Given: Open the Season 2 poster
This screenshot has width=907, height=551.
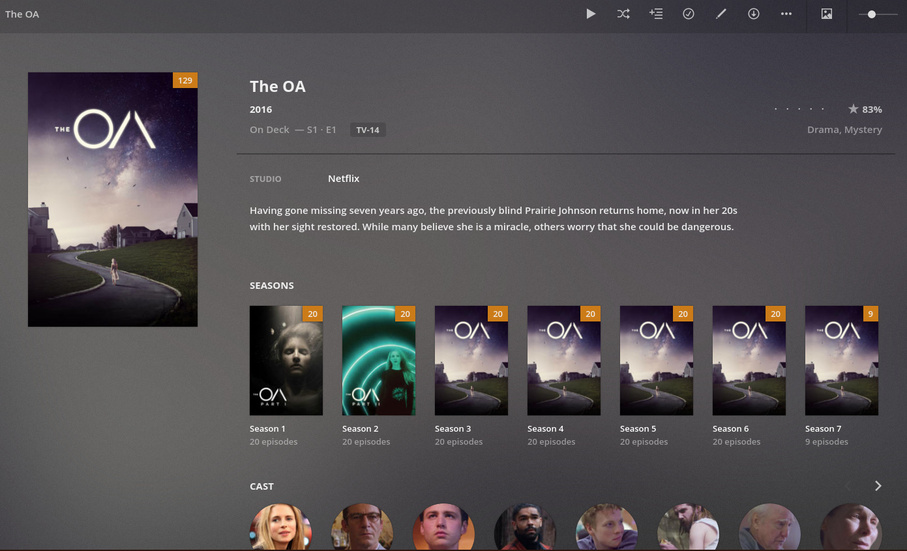Looking at the screenshot, I should [379, 360].
